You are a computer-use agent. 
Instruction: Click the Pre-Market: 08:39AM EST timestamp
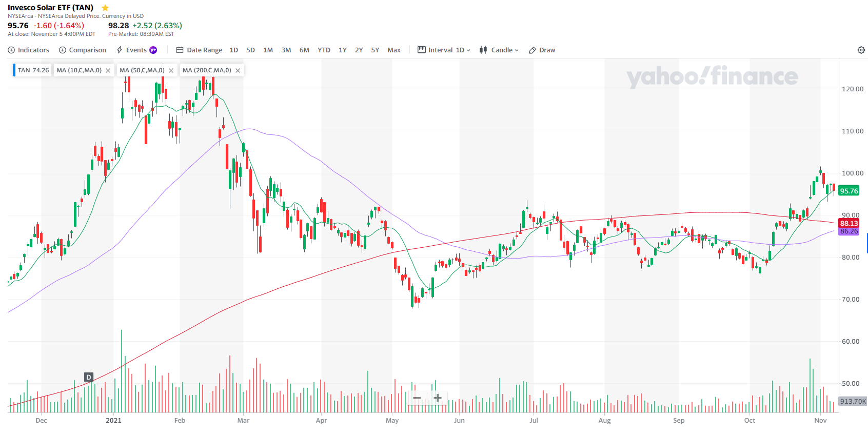(141, 34)
